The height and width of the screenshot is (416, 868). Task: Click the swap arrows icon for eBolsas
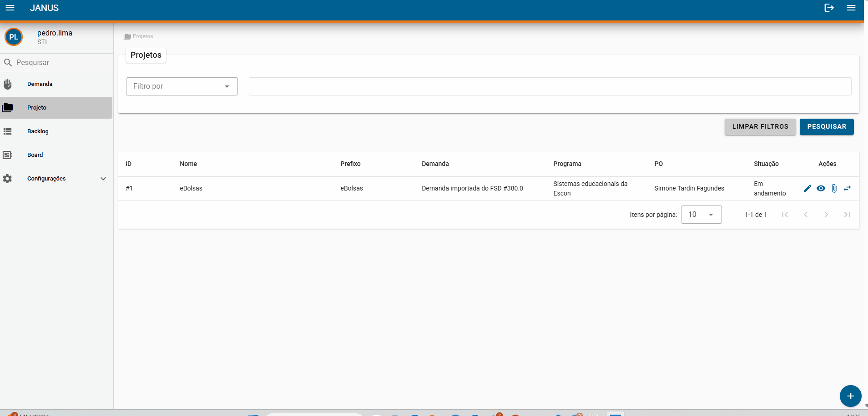(847, 188)
